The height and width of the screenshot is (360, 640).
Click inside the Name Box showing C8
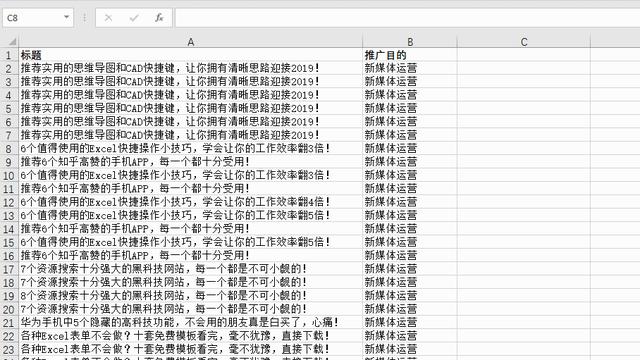click(32, 18)
